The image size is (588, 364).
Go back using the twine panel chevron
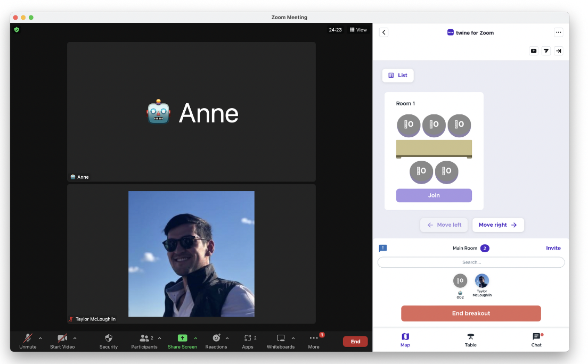(383, 32)
